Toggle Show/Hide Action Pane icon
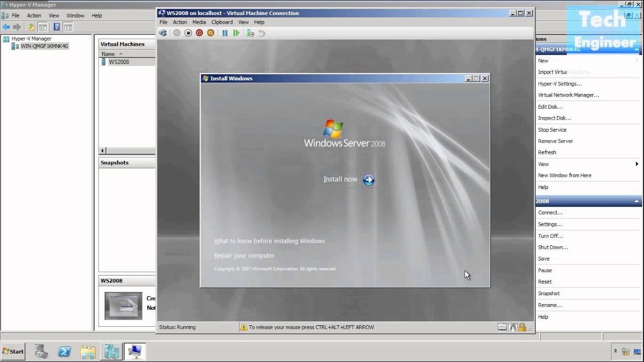This screenshot has height=362, width=644. [68, 27]
